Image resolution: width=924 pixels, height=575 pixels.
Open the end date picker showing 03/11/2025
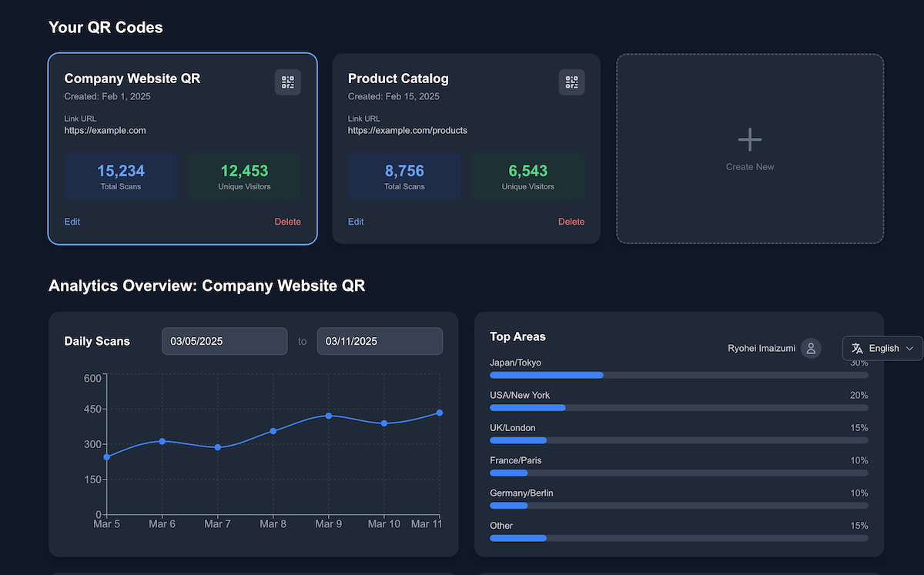pos(379,341)
